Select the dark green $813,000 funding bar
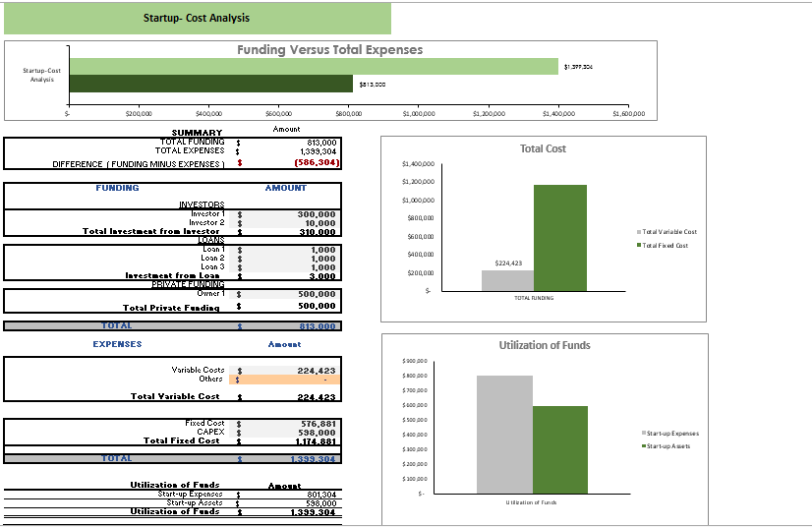The image size is (812, 527). [x=211, y=84]
